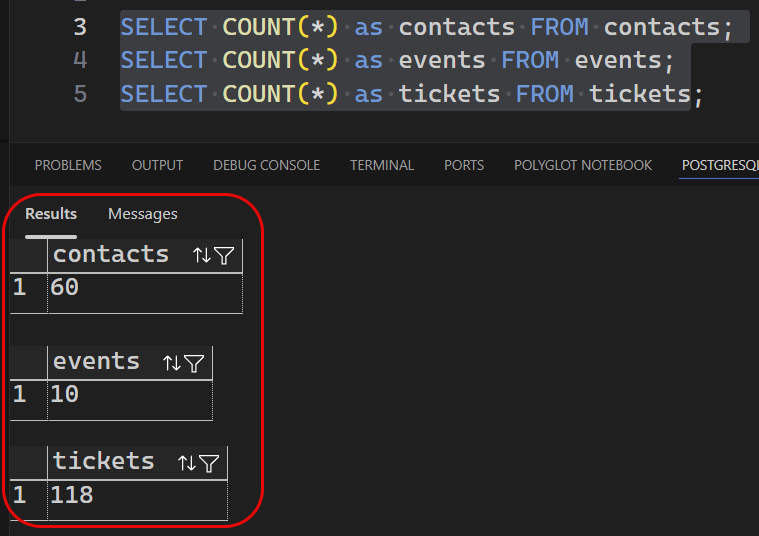Sort the tickets column

point(186,463)
